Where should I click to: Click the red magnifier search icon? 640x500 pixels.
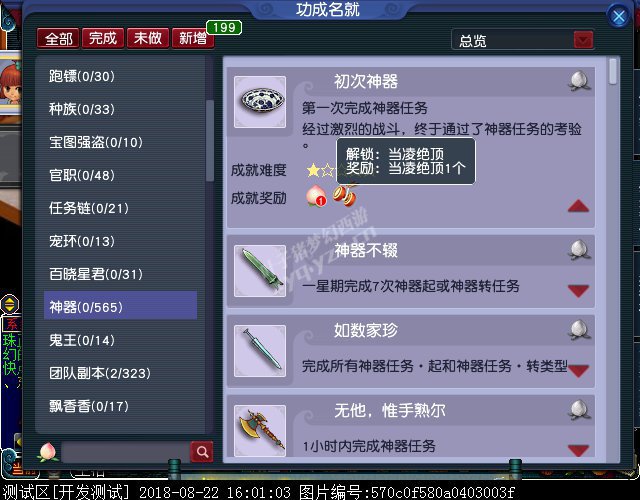[202, 451]
